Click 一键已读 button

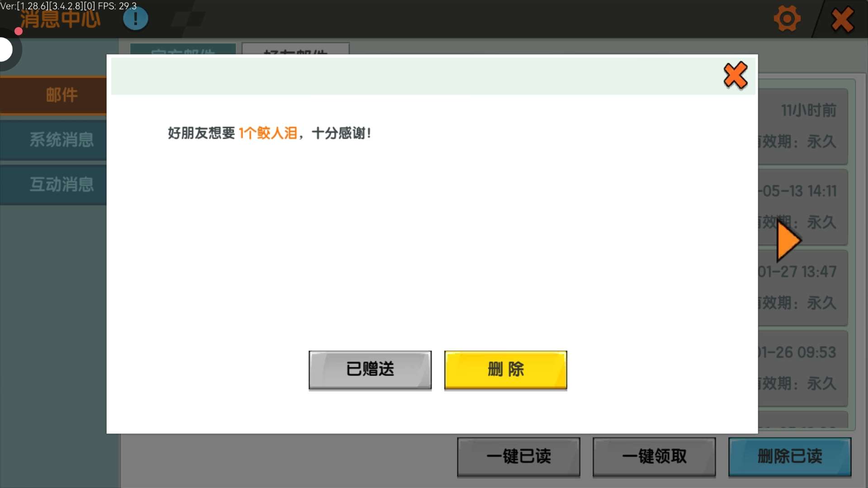(519, 456)
